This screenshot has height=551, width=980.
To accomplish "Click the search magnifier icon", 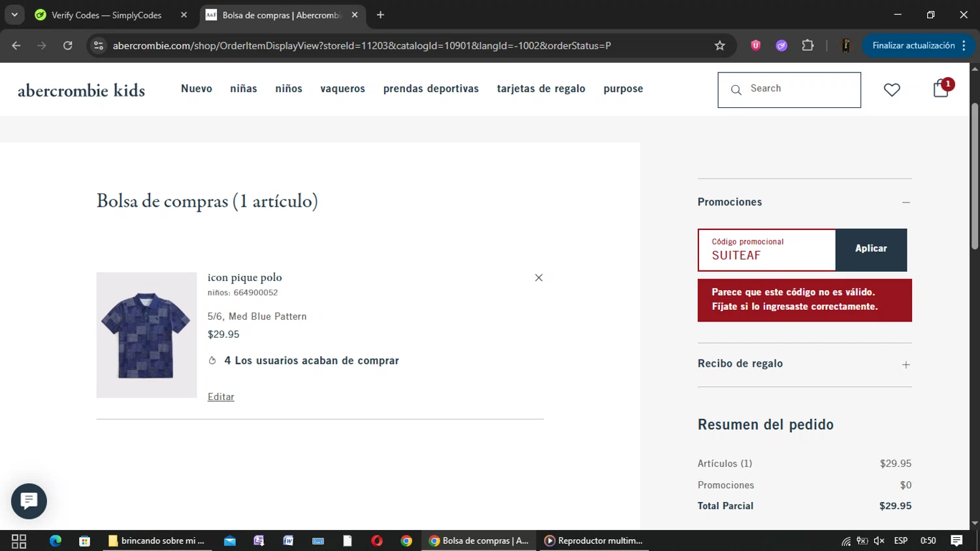I will click(x=736, y=90).
